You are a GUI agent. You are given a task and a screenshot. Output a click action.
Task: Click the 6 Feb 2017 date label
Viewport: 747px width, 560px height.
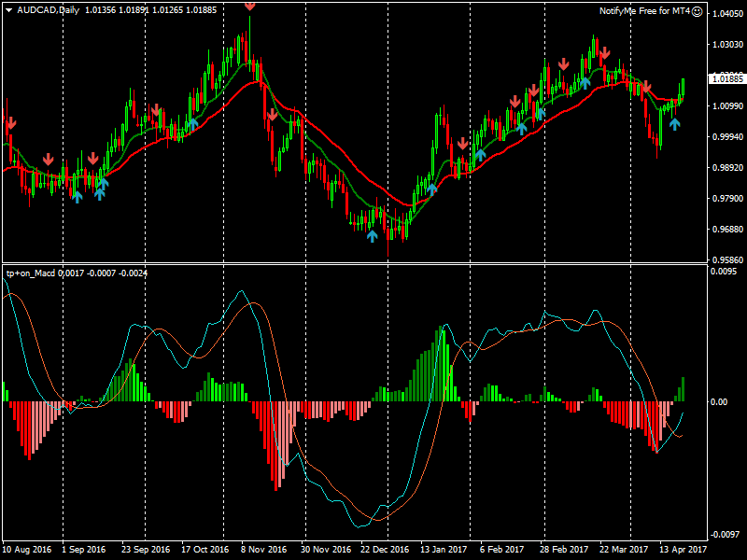coord(501,550)
